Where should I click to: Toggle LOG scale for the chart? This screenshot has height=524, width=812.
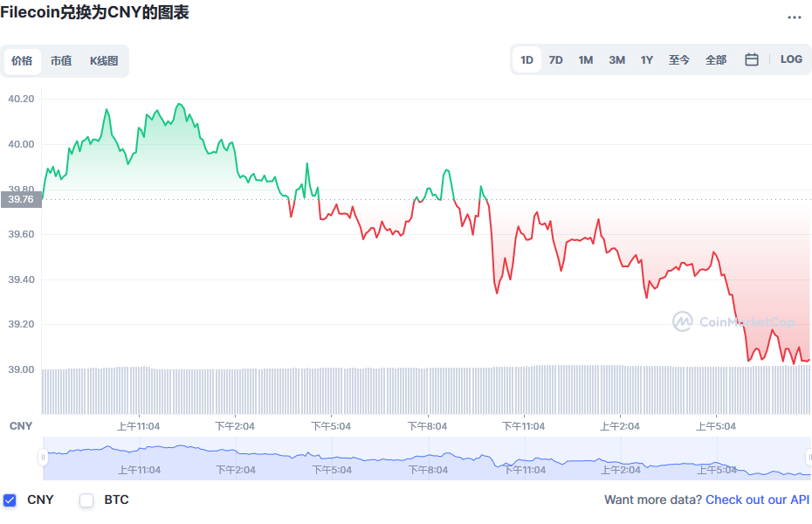point(791,59)
